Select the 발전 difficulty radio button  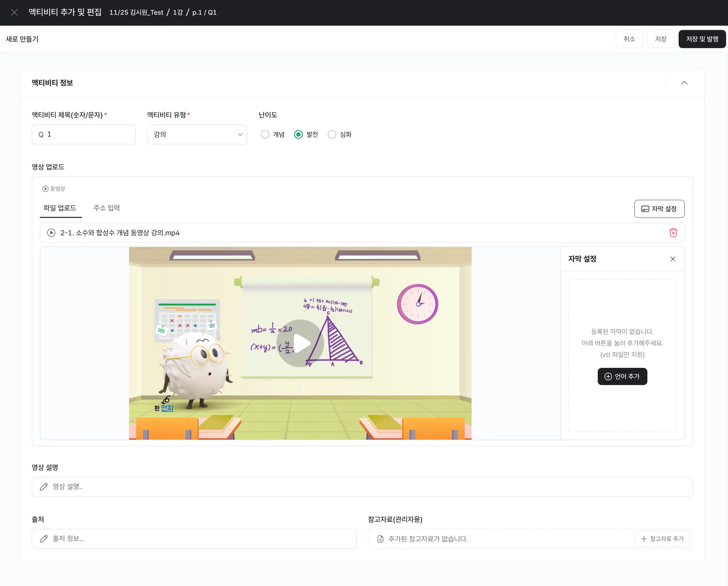298,134
